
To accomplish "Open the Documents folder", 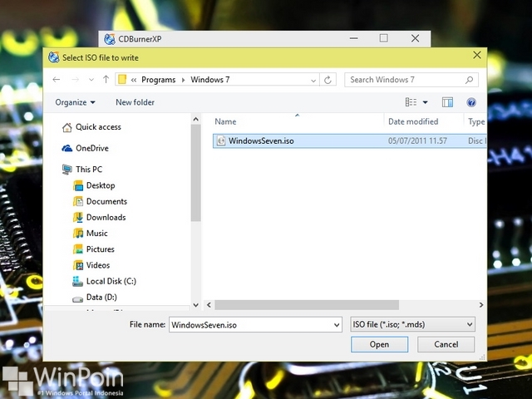I will coord(106,201).
